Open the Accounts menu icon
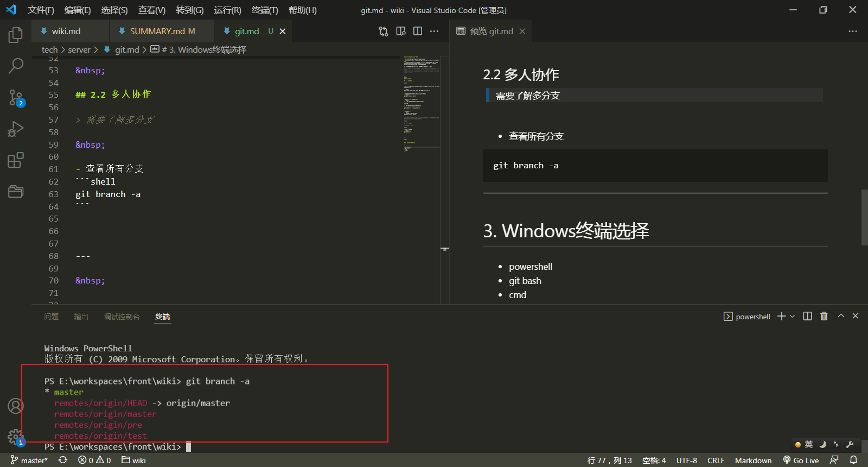The image size is (868, 467). [16, 406]
